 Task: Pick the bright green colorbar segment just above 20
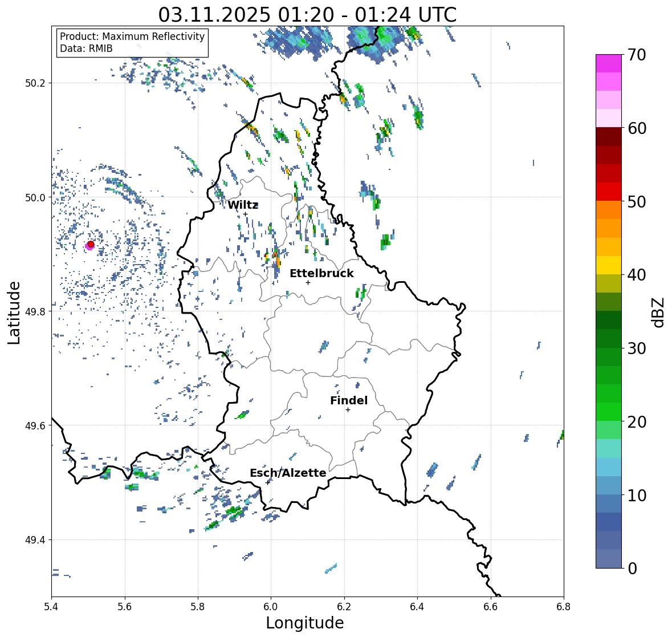(x=609, y=412)
